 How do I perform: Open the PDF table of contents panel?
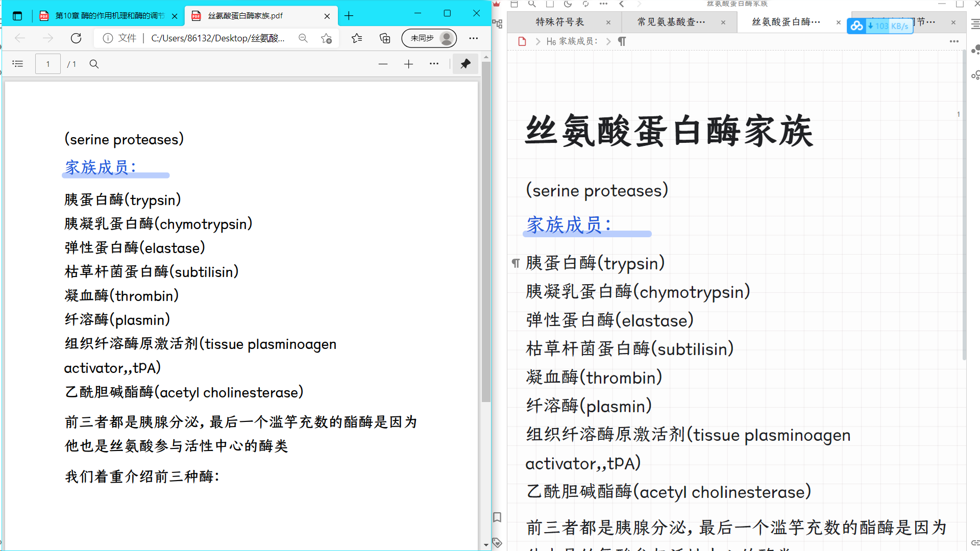pyautogui.click(x=18, y=64)
